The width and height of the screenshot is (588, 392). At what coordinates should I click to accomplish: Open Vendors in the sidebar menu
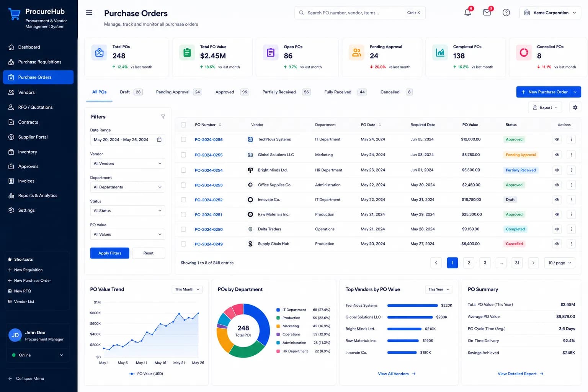26,92
